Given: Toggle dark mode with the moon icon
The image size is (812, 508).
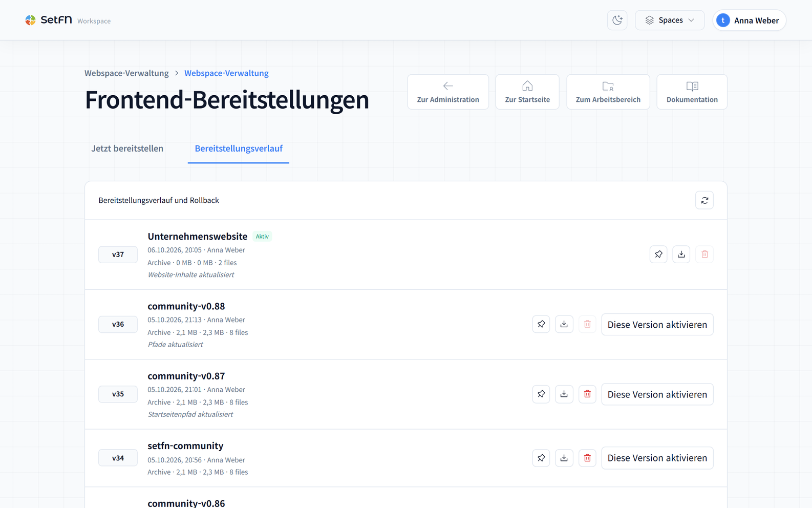Looking at the screenshot, I should pyautogui.click(x=617, y=20).
